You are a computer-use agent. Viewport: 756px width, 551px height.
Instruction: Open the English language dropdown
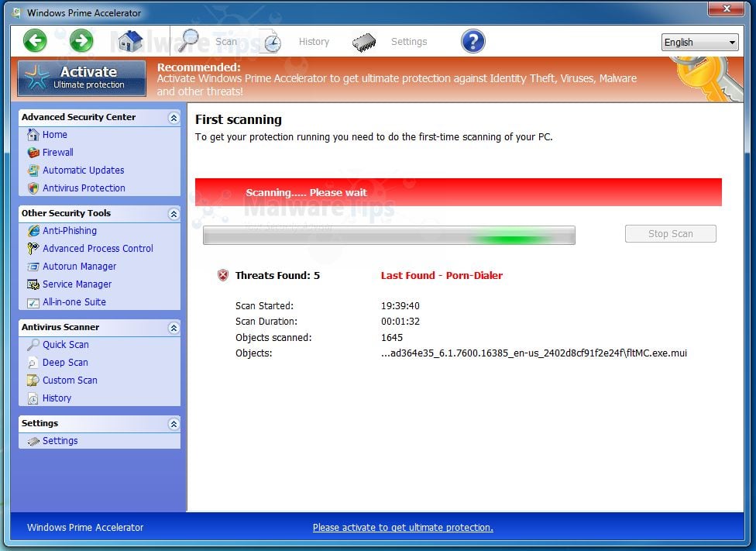coord(699,42)
